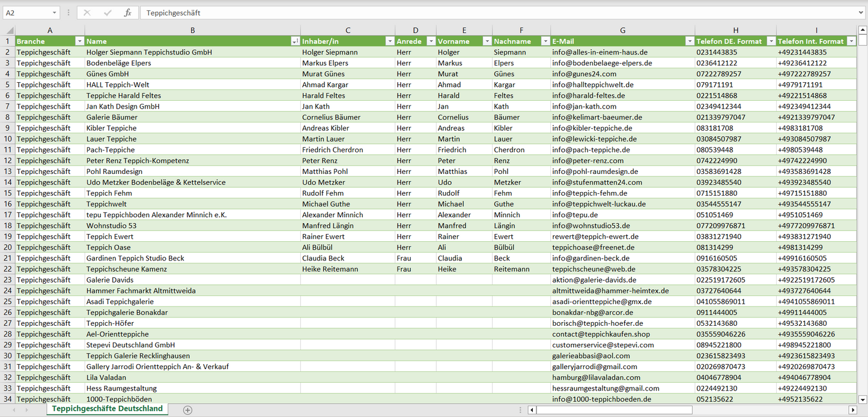Click the Insert Function fx icon
The image size is (868, 417).
pos(127,13)
